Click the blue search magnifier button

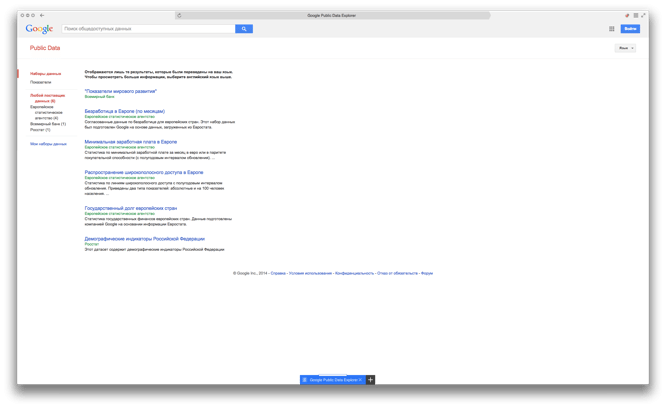click(244, 28)
